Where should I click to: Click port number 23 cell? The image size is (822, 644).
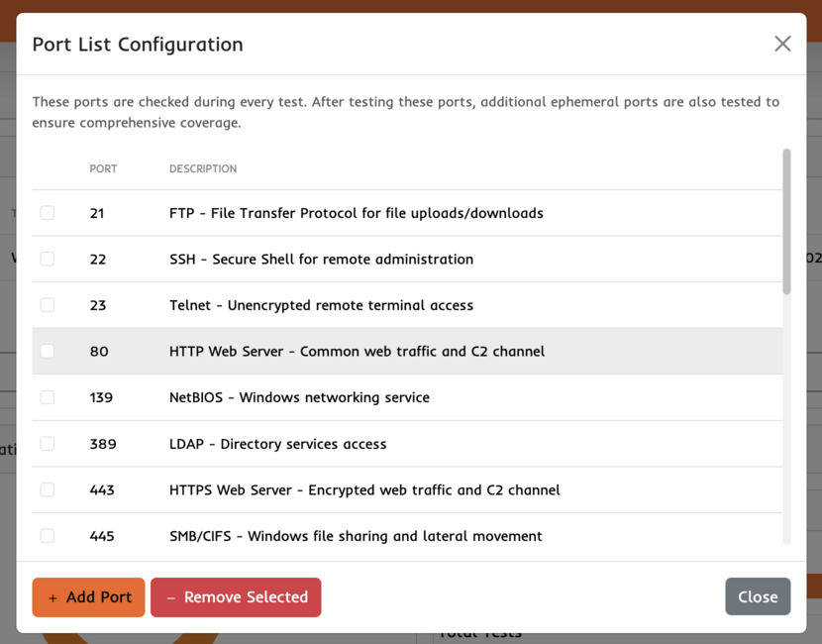pos(97,306)
